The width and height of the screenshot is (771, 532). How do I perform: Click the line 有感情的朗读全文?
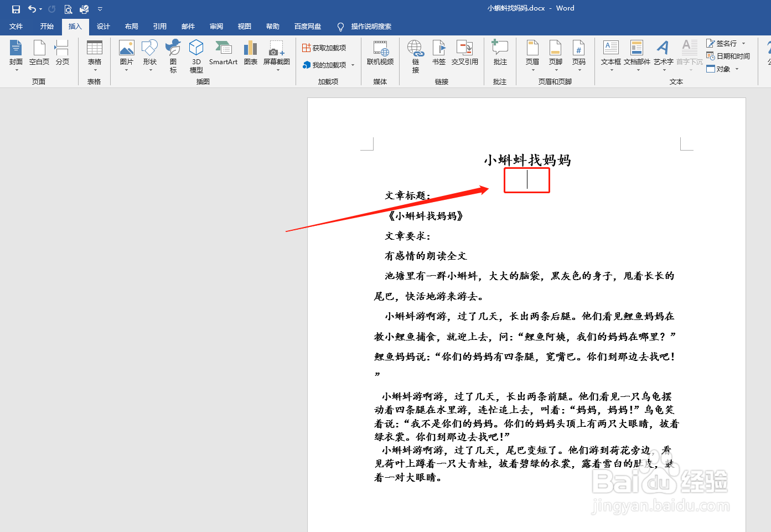(x=426, y=256)
